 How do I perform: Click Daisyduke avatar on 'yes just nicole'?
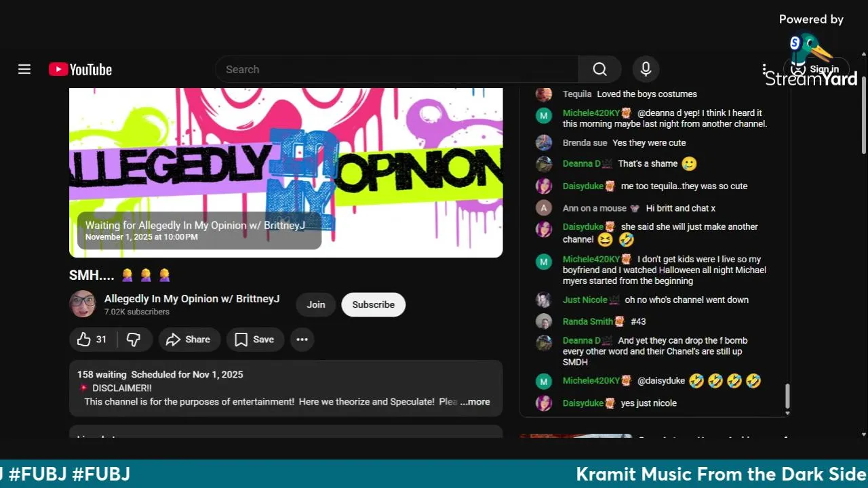[x=544, y=403]
